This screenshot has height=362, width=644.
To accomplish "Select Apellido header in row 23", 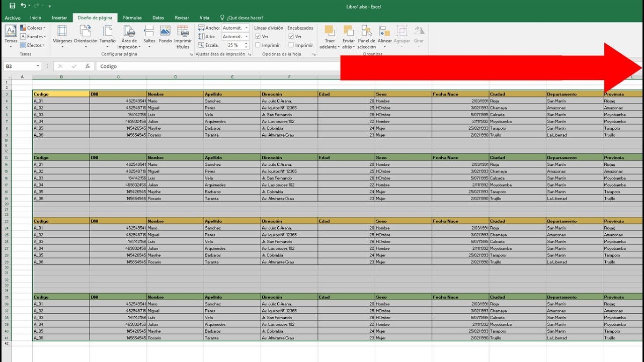I will tap(232, 221).
